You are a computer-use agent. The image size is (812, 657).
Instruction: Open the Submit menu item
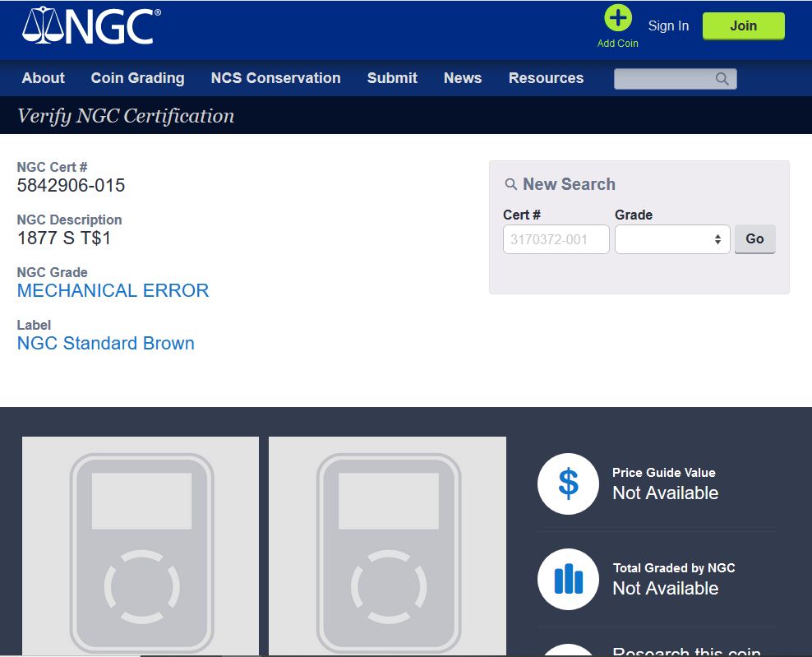(392, 78)
